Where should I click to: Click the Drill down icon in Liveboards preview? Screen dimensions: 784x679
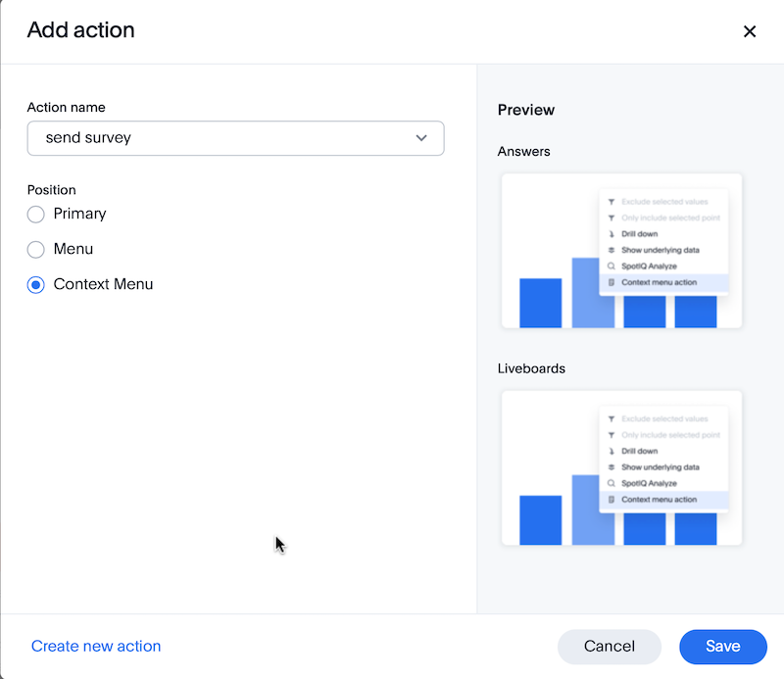click(x=612, y=452)
